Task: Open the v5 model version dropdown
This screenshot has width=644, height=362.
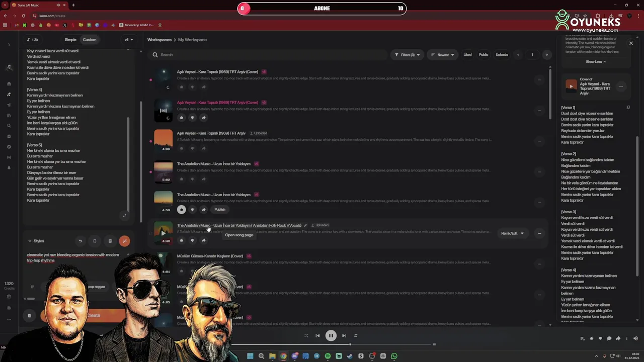Action: click(128, 40)
